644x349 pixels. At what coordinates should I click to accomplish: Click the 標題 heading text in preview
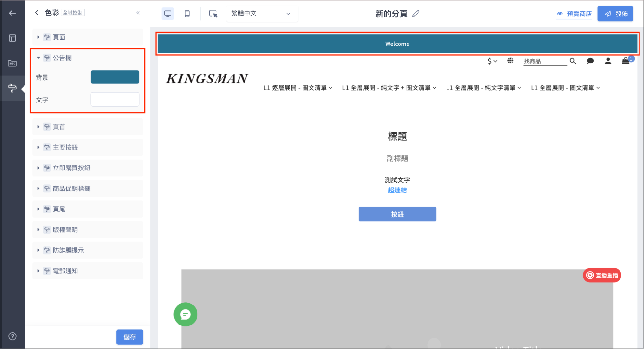tap(397, 136)
